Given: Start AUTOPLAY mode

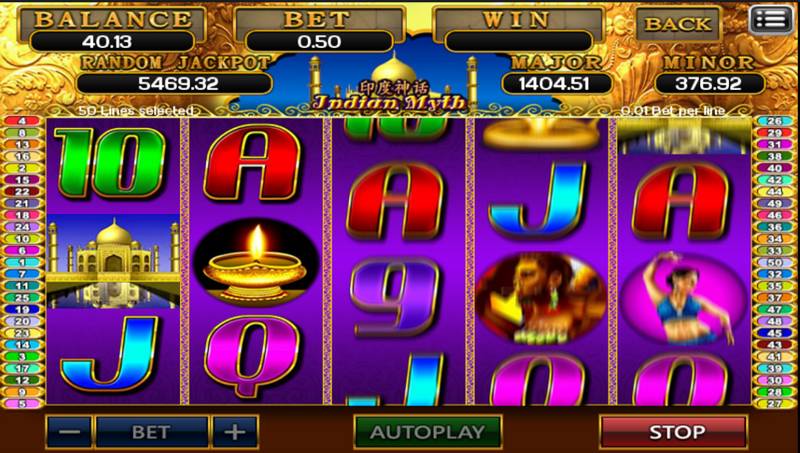Looking at the screenshot, I should [x=428, y=432].
